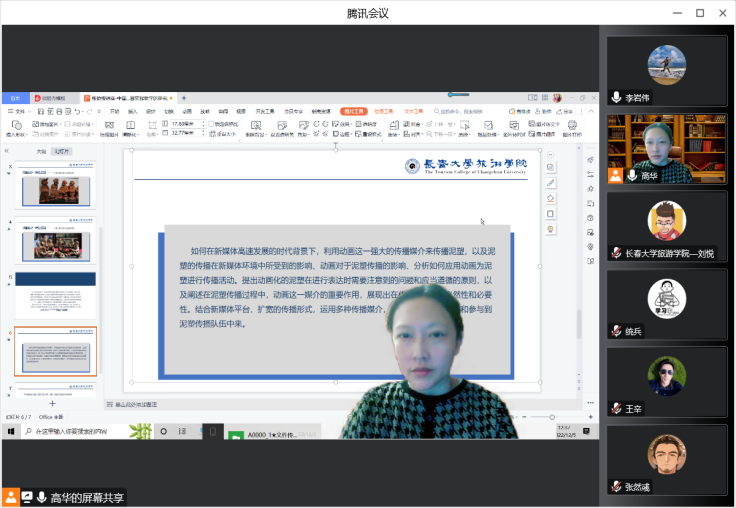Click muted microphone icon for 王辛
This screenshot has width=736, height=508.
[616, 408]
